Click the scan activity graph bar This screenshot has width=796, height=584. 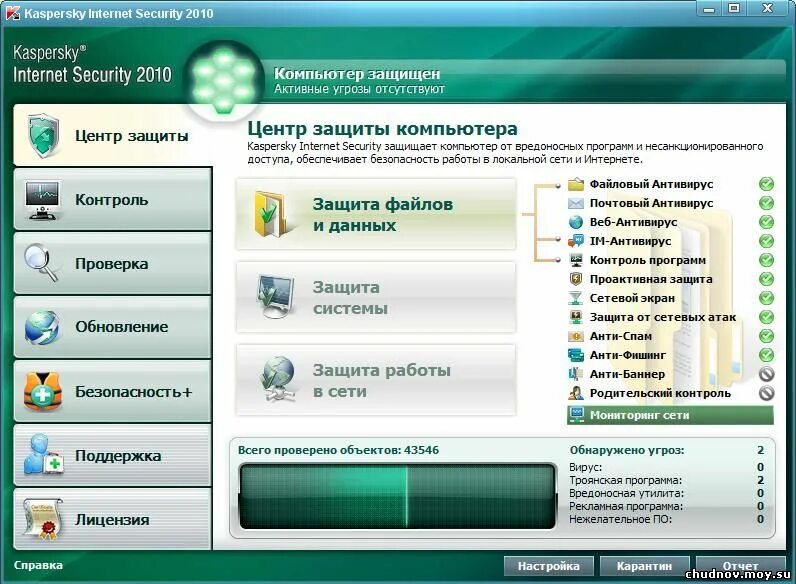pyautogui.click(x=397, y=496)
